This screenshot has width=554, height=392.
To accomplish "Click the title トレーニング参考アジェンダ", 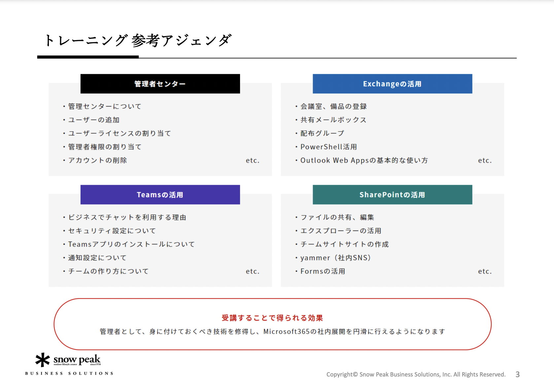I will tap(138, 40).
